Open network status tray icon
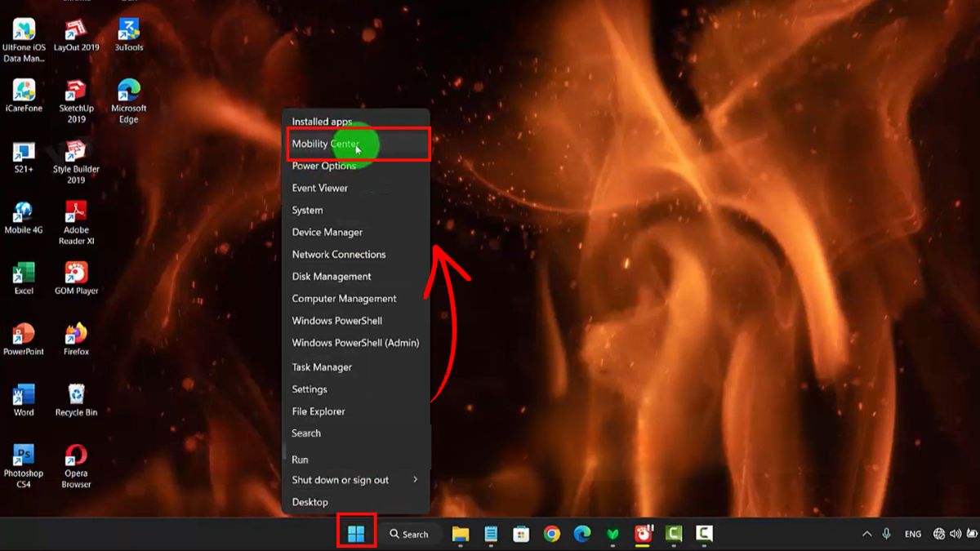 pos(939,534)
